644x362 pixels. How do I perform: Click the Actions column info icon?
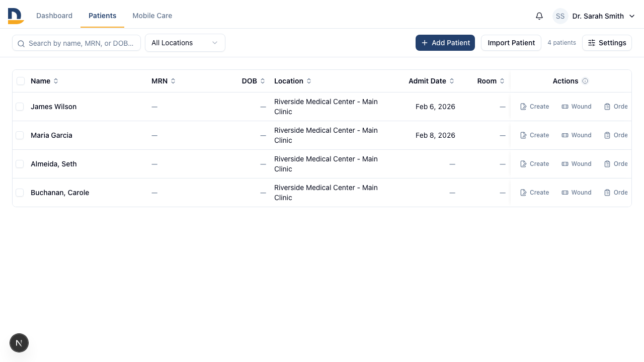pos(585,81)
